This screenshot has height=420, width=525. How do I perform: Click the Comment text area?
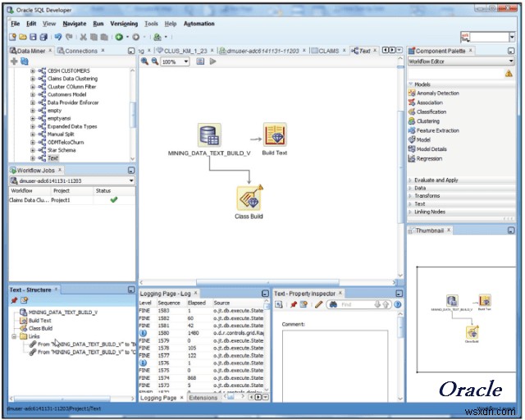click(335, 366)
